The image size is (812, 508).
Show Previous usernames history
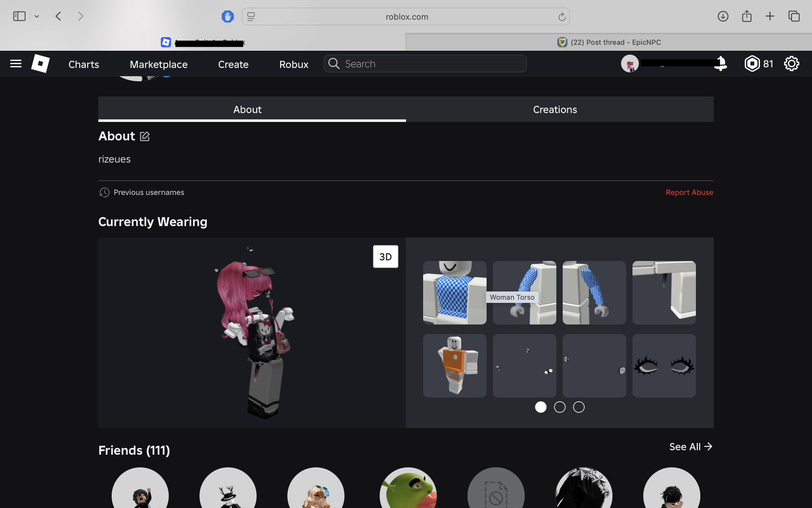142,193
